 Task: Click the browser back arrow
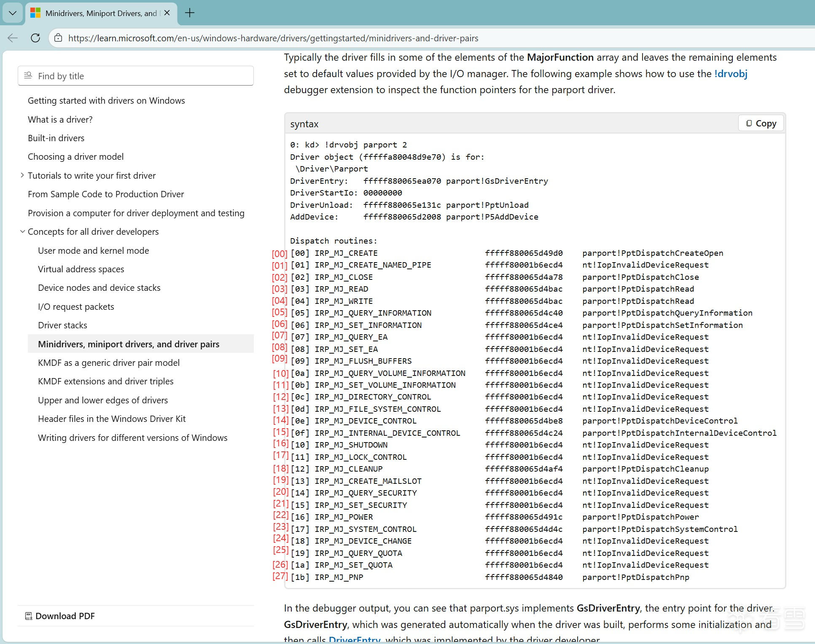pos(13,38)
